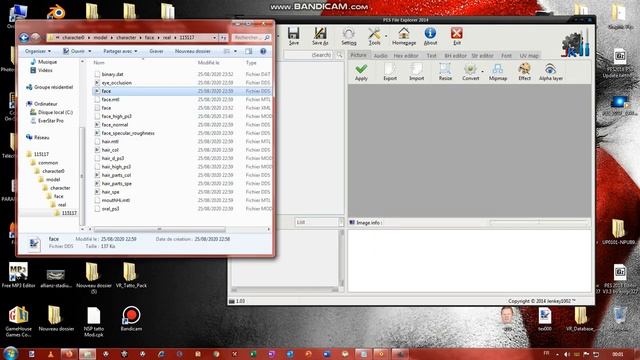Open the Explorer view options dropdown arrow

235,51
